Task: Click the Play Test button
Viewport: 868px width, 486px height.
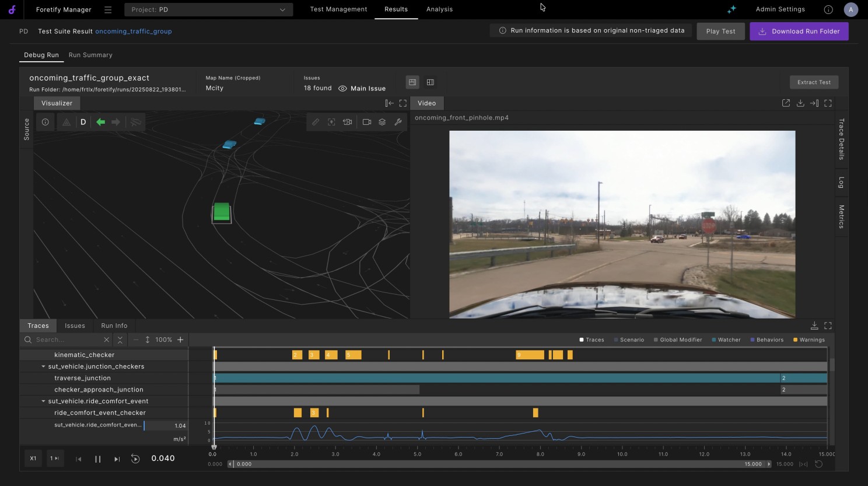Action: 720,32
